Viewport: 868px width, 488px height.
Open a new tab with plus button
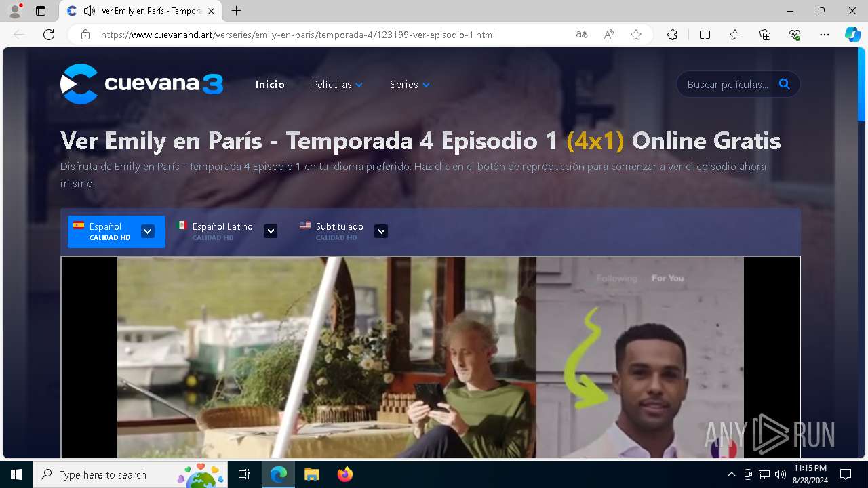[236, 11]
